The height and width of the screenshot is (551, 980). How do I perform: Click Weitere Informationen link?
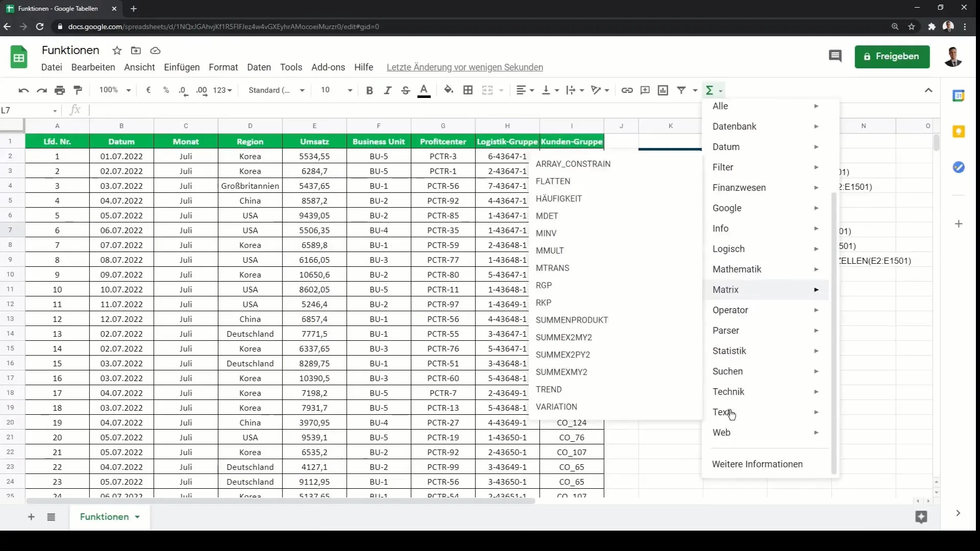(757, 464)
